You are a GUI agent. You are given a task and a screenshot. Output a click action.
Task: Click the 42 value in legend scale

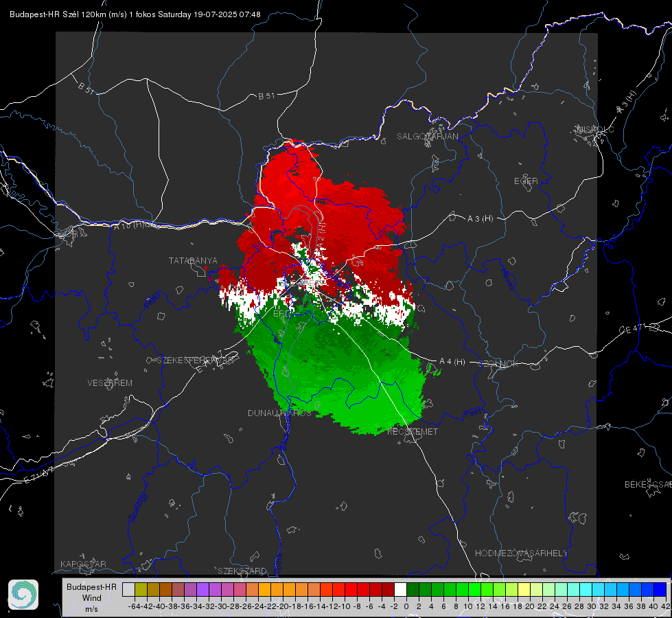pos(665,606)
